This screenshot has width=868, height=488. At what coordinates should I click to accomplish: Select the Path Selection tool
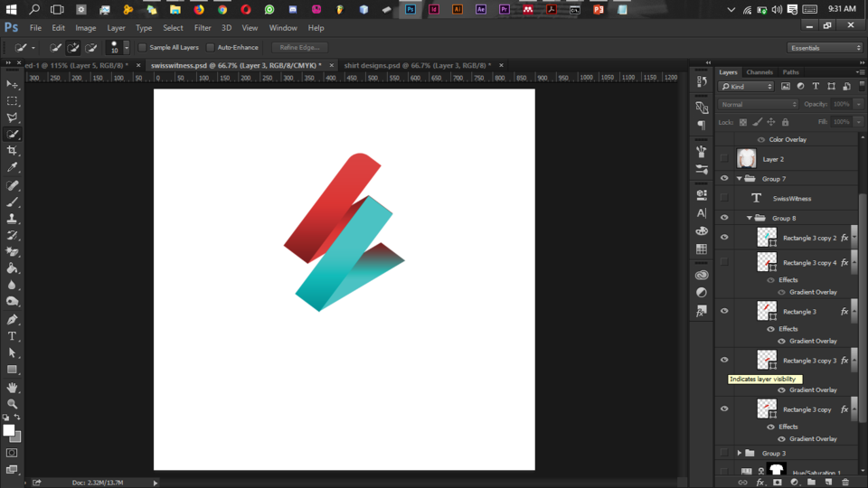12,352
